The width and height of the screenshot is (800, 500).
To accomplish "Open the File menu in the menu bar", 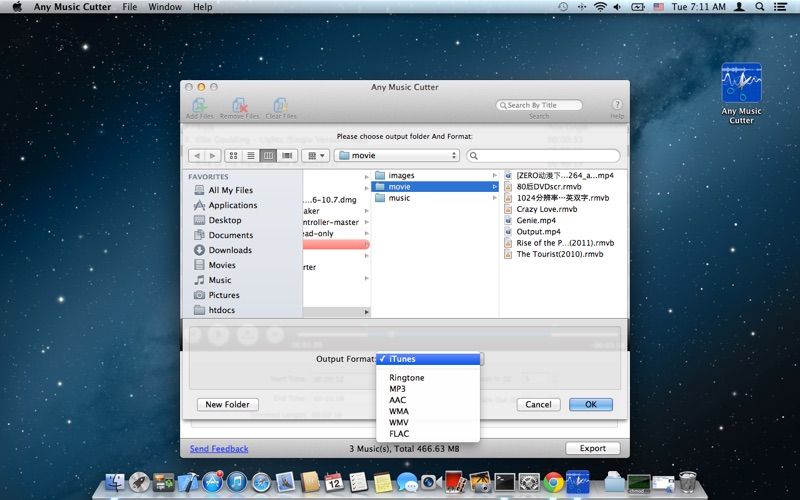I will (130, 7).
